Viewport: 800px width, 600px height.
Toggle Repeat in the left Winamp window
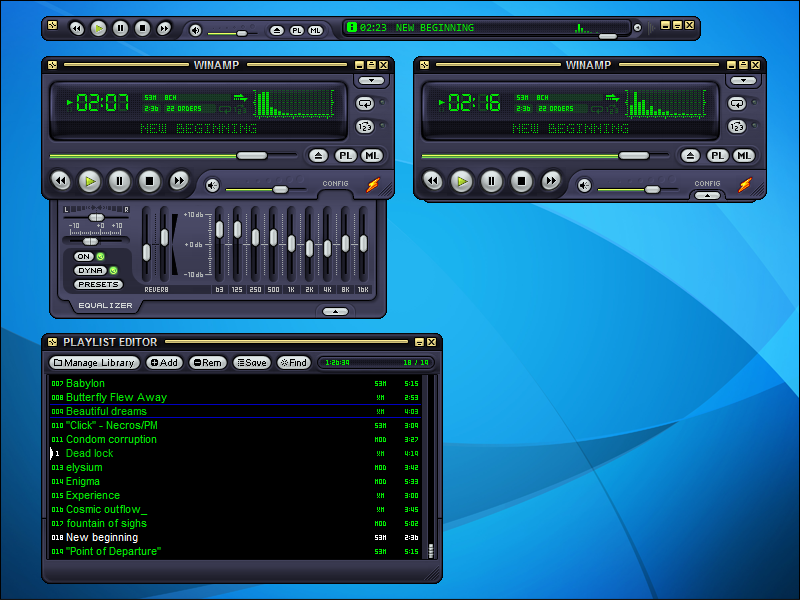click(365, 103)
